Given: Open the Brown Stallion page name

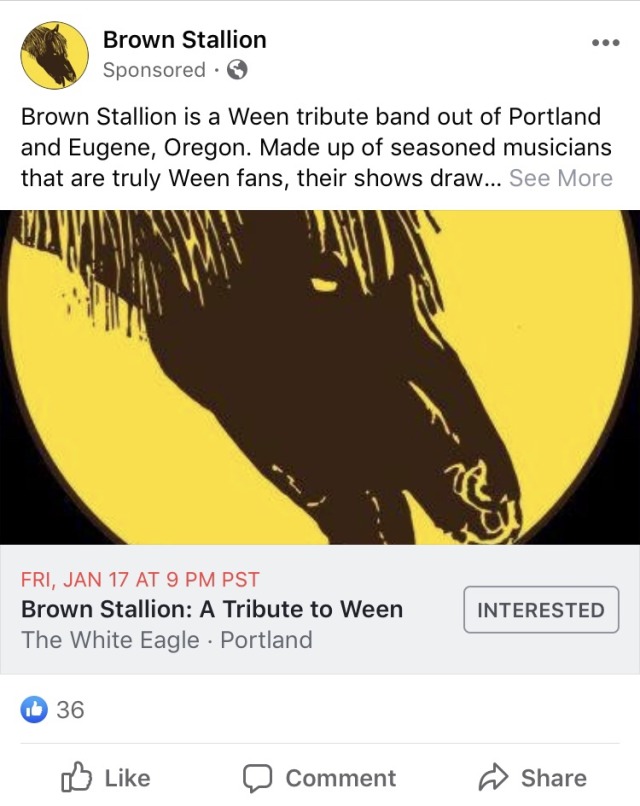Looking at the screenshot, I should point(185,40).
